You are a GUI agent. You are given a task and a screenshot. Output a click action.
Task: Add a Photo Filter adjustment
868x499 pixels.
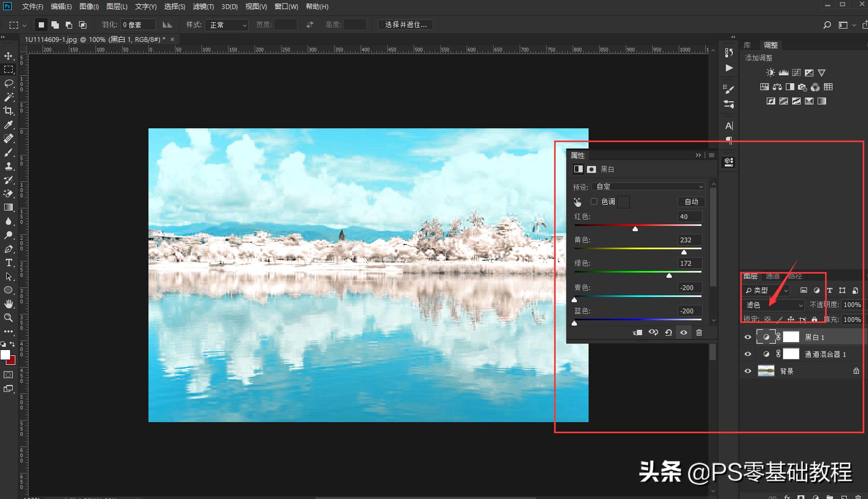802,87
